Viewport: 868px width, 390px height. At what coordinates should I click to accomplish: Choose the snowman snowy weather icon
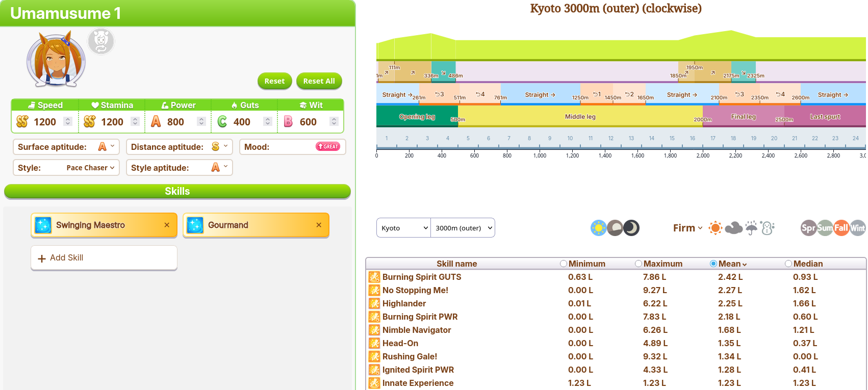pos(768,228)
